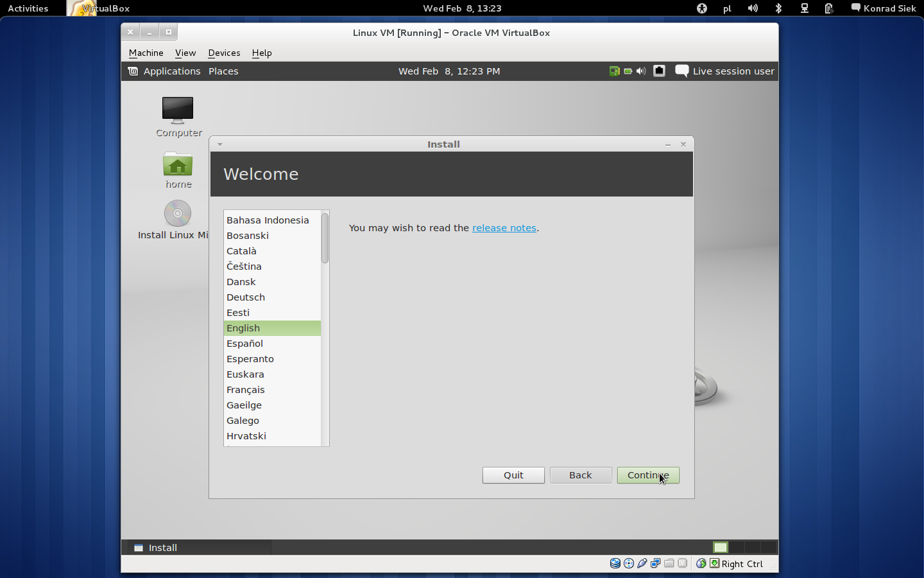Select Español language
The width and height of the screenshot is (924, 578).
(x=272, y=344)
